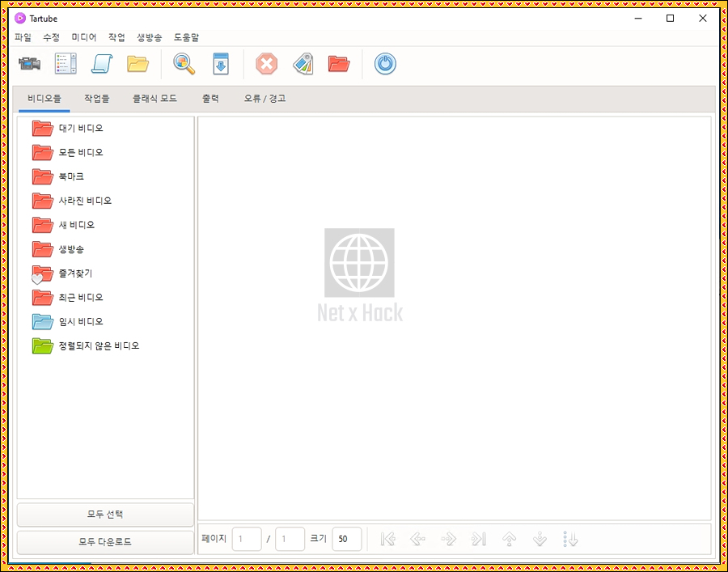The image size is (728, 572).
Task: Open the 수정 menu
Action: (x=51, y=37)
